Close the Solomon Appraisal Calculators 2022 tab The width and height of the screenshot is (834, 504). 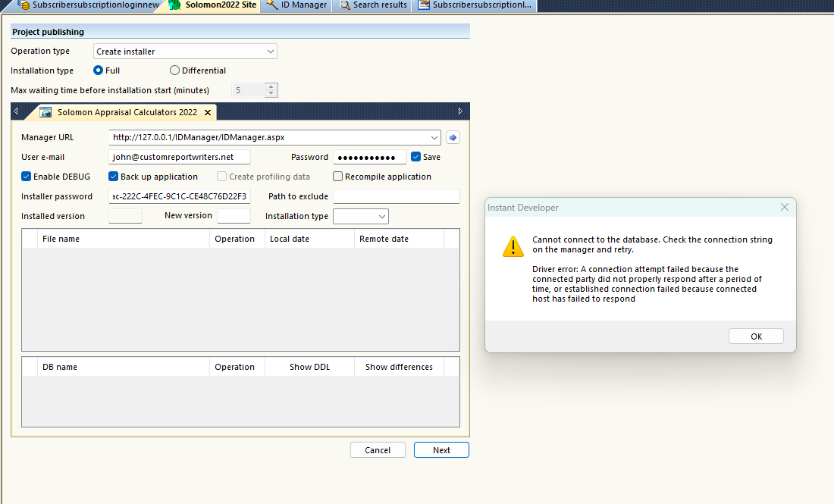click(208, 112)
